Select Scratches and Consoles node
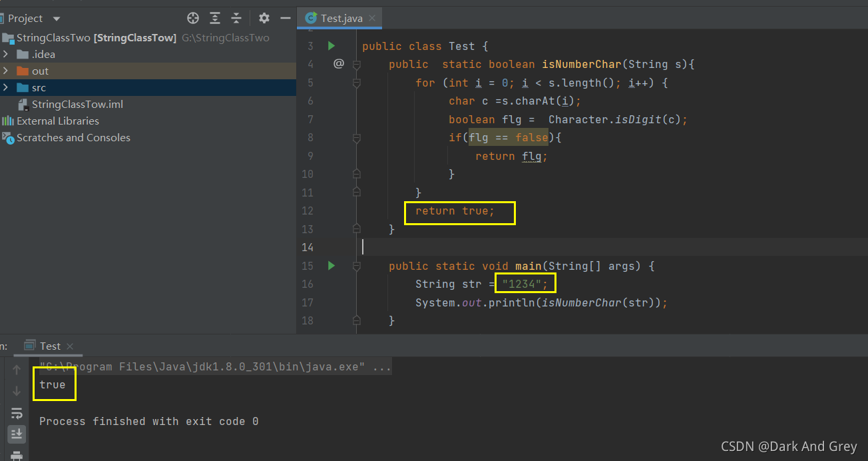 coord(148,137)
